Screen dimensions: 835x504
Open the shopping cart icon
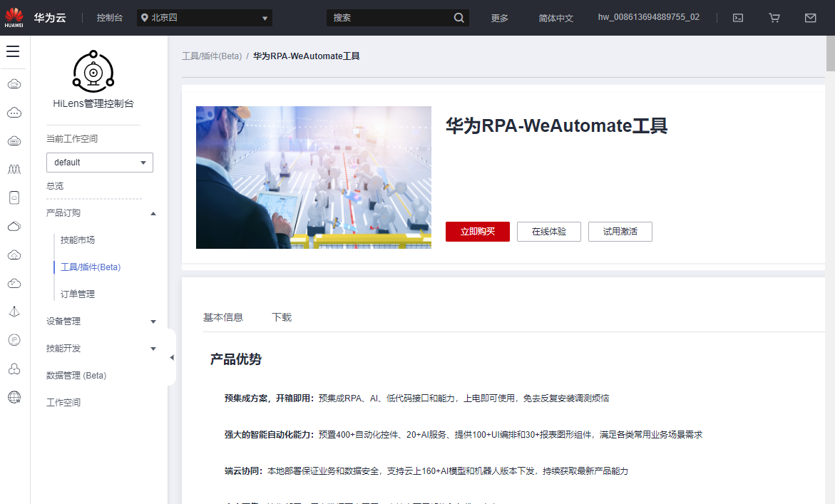[x=774, y=18]
